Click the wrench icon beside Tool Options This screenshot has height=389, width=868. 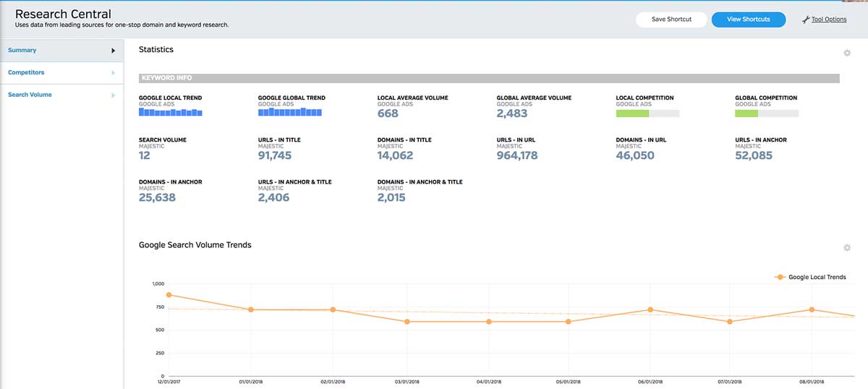(x=806, y=20)
